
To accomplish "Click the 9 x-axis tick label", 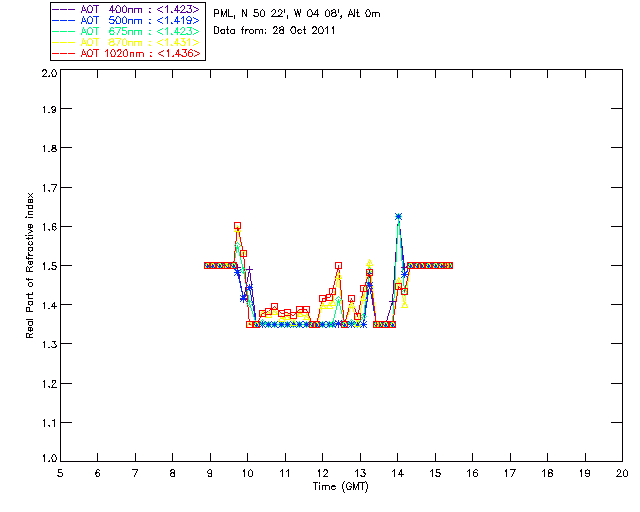I will [x=210, y=473].
